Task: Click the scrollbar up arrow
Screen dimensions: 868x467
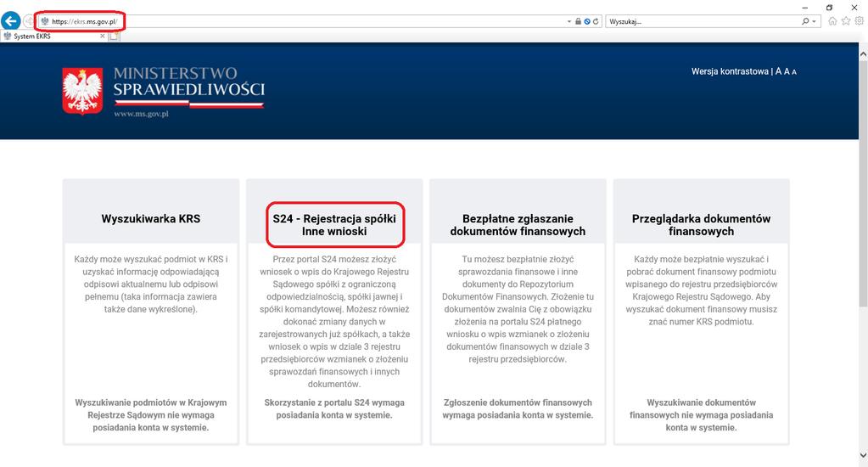Action: 863,54
